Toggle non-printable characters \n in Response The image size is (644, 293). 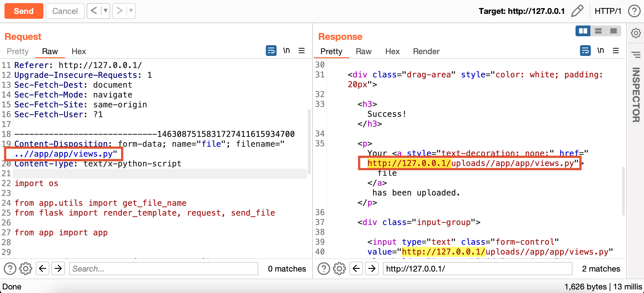click(601, 51)
